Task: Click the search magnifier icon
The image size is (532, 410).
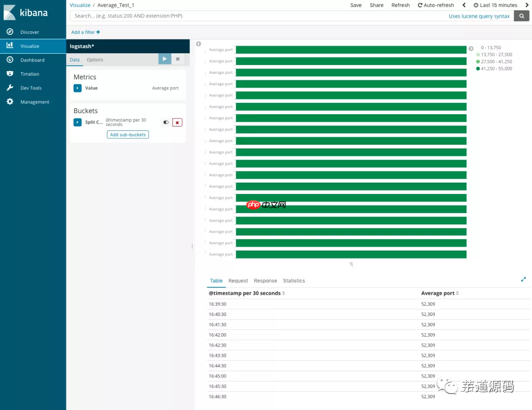Action: pos(522,16)
